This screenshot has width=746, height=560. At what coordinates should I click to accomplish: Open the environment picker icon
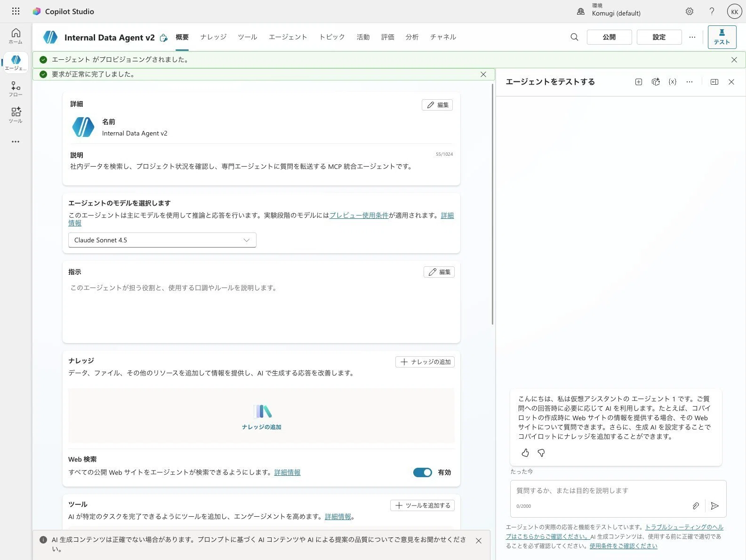[x=581, y=11]
